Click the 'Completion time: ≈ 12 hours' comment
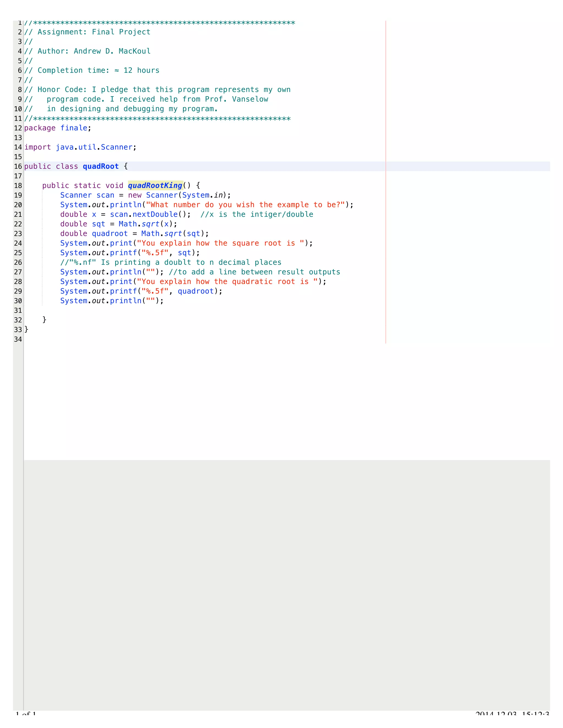 [x=92, y=70]
